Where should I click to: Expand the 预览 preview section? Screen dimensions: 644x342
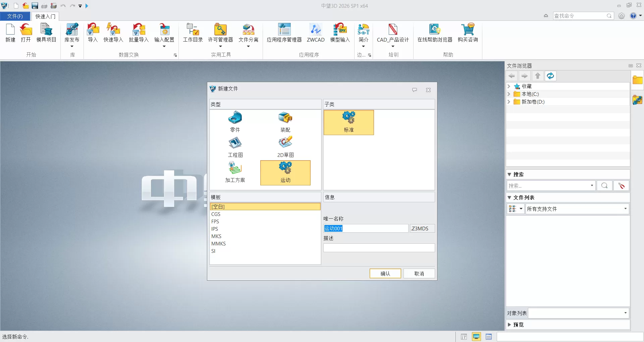[509, 325]
